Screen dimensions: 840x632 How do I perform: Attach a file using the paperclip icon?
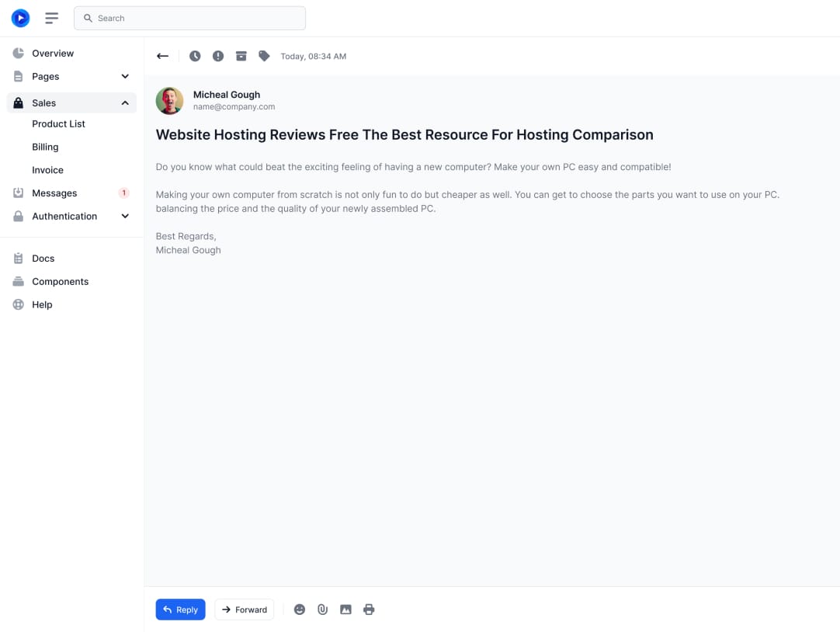point(322,609)
